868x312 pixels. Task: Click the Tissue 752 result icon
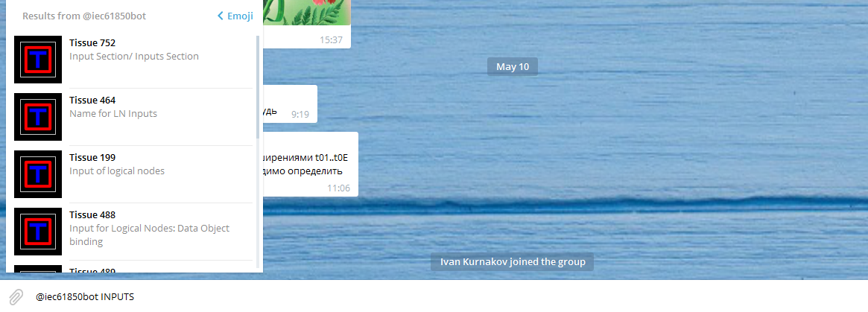pos(38,59)
